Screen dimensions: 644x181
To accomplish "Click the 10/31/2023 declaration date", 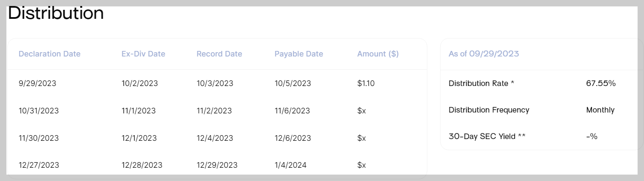I will [x=39, y=111].
